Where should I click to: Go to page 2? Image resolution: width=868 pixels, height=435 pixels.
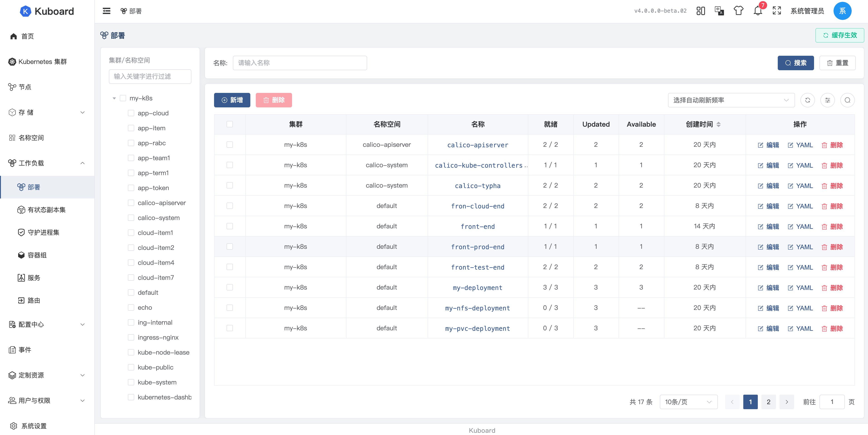pos(769,402)
